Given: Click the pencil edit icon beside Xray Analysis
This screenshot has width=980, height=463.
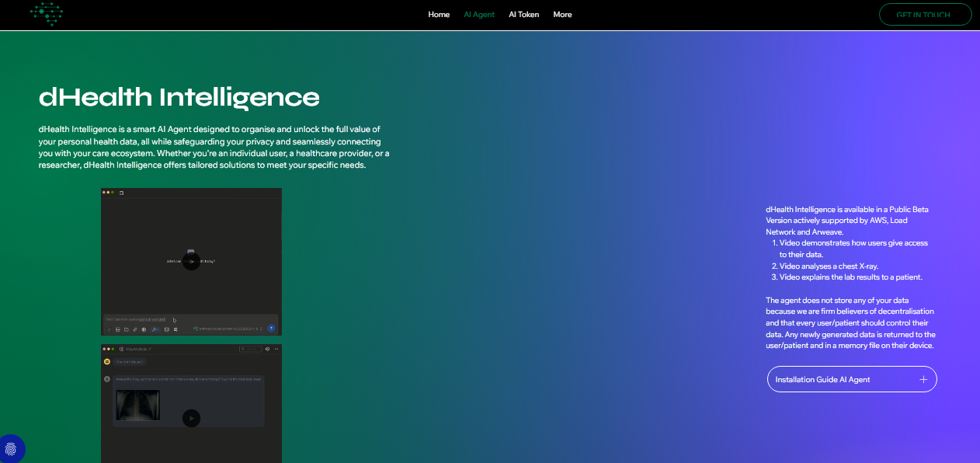Looking at the screenshot, I should [x=150, y=349].
